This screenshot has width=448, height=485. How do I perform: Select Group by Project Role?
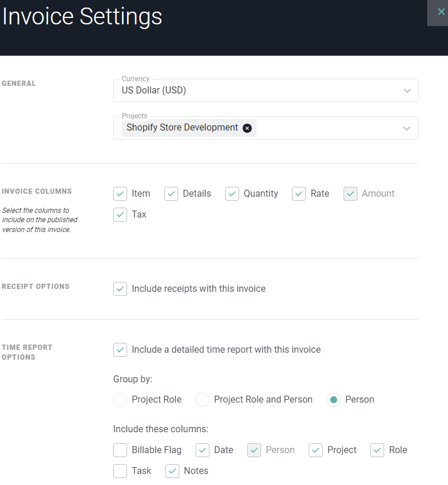coord(120,400)
